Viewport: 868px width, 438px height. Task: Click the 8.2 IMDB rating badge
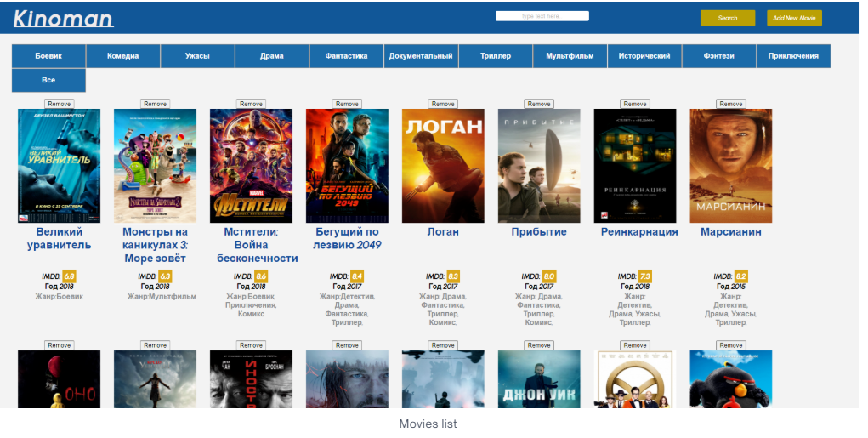point(740,276)
